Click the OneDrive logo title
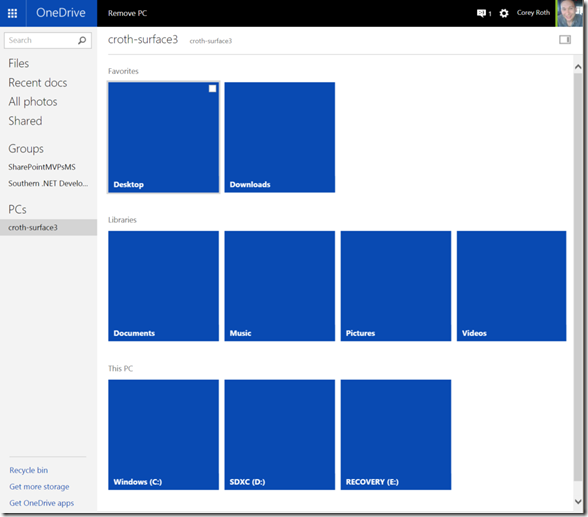This screenshot has width=588, height=517. (x=61, y=13)
